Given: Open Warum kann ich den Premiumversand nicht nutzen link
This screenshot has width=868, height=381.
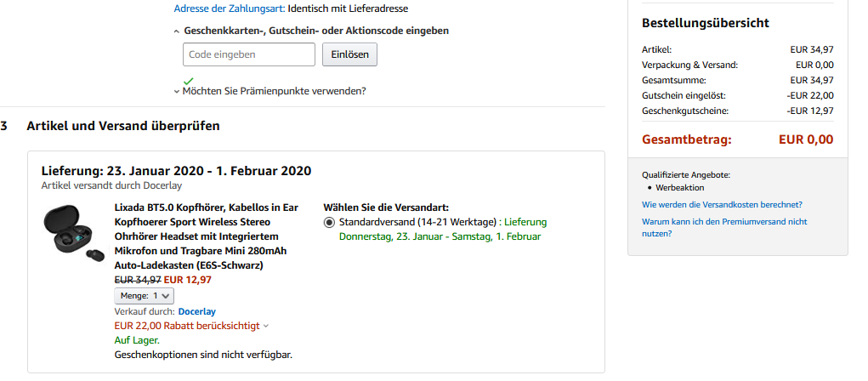Looking at the screenshot, I should (x=723, y=227).
